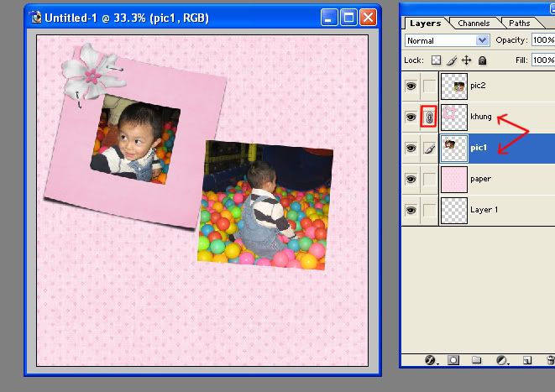The height and width of the screenshot is (392, 555).
Task: Hide the pic2 layer
Action: click(x=411, y=86)
